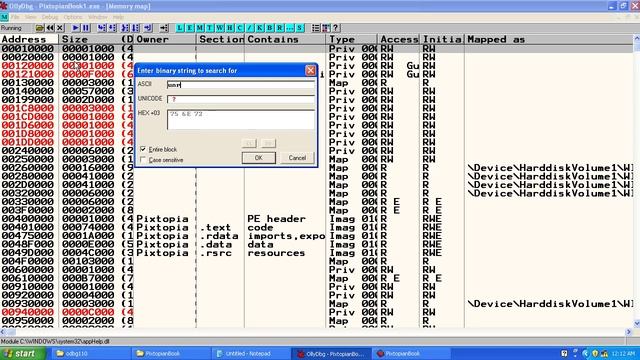This screenshot has width=640, height=360.
Task: Click the Close program X toolbar icon
Action: [x=60, y=28]
